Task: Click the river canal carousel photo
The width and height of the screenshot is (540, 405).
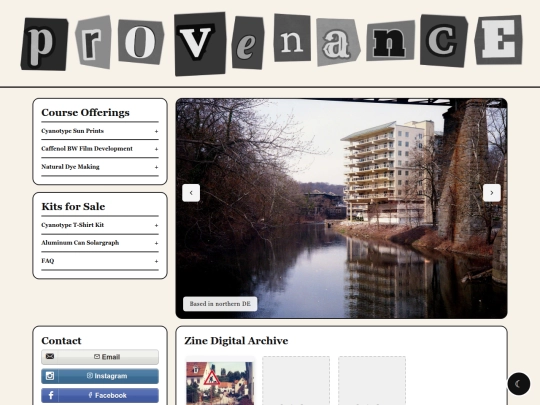Action: (x=341, y=208)
